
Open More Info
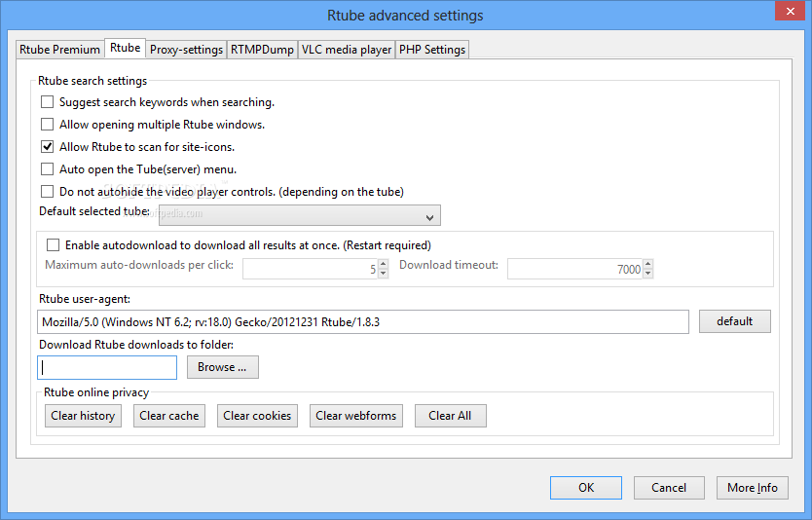(753, 487)
